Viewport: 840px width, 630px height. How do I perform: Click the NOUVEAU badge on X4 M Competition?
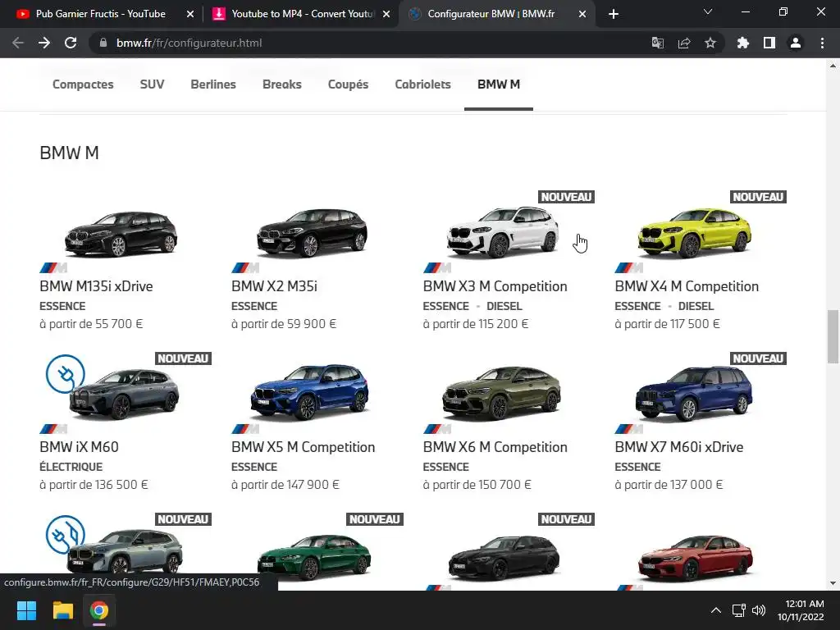(x=758, y=197)
